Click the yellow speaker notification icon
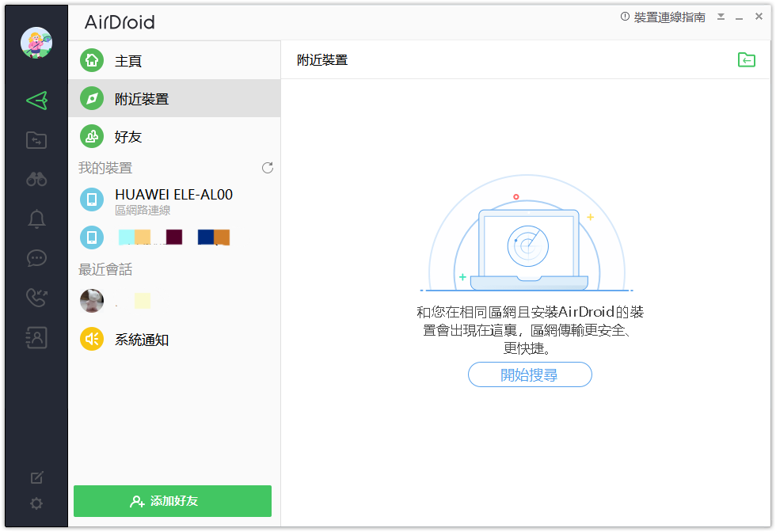Viewport: 776px width, 532px height. 92,339
